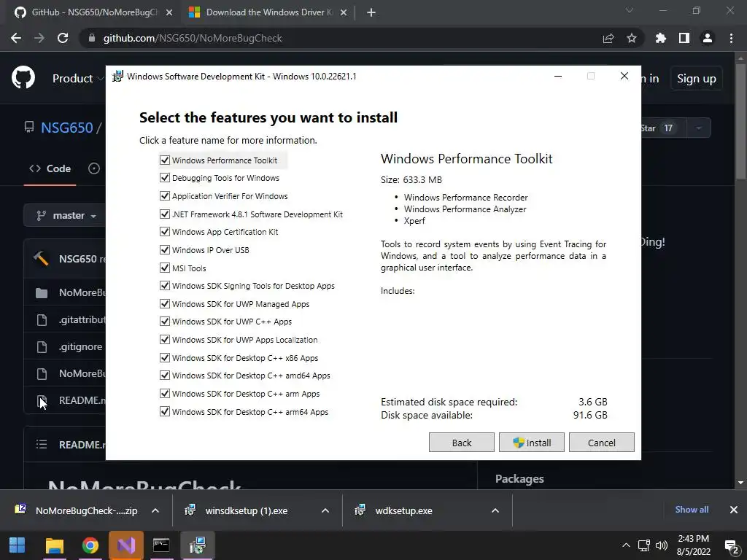Show hidden system tray icons
Viewport: 747px width, 560px height.
pos(626,545)
